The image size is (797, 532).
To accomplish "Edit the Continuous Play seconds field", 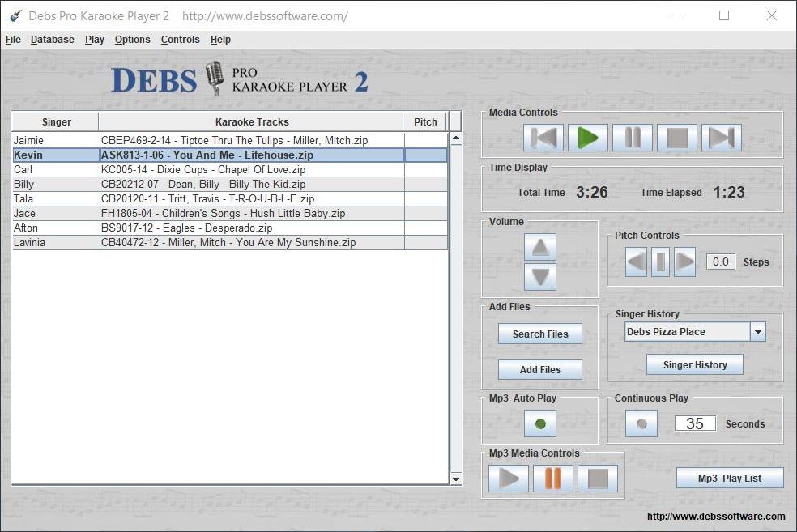I will pyautogui.click(x=695, y=423).
